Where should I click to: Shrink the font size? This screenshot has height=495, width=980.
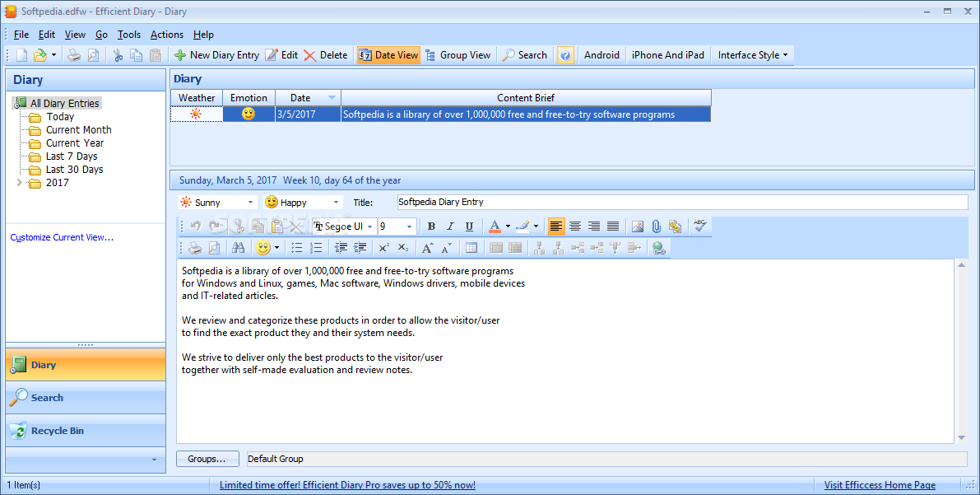[x=446, y=248]
